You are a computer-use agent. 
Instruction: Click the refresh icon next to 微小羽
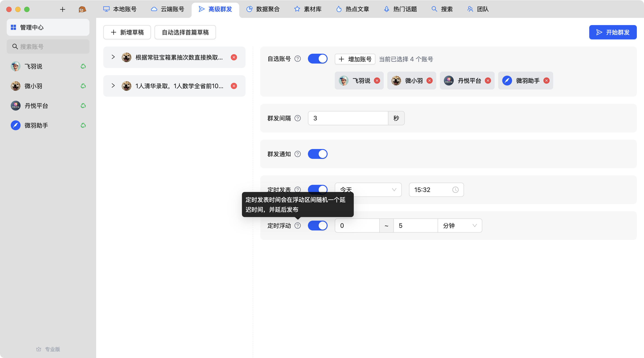pyautogui.click(x=83, y=86)
